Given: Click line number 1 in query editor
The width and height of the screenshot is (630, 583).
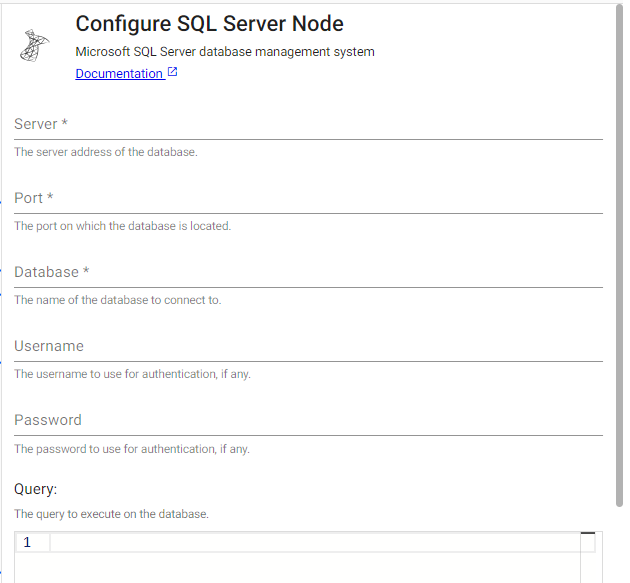Looking at the screenshot, I should [28, 543].
